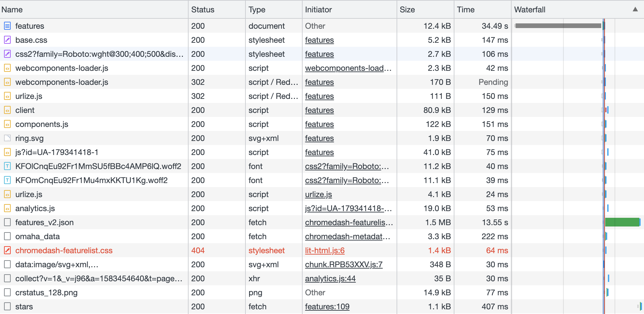The image size is (644, 314).
Task: Click the script icon beside the client request
Action: [x=7, y=110]
